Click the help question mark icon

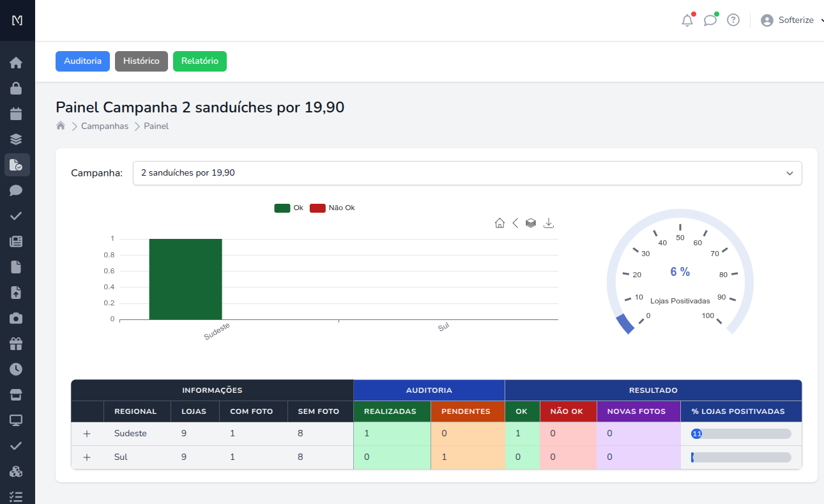point(733,20)
